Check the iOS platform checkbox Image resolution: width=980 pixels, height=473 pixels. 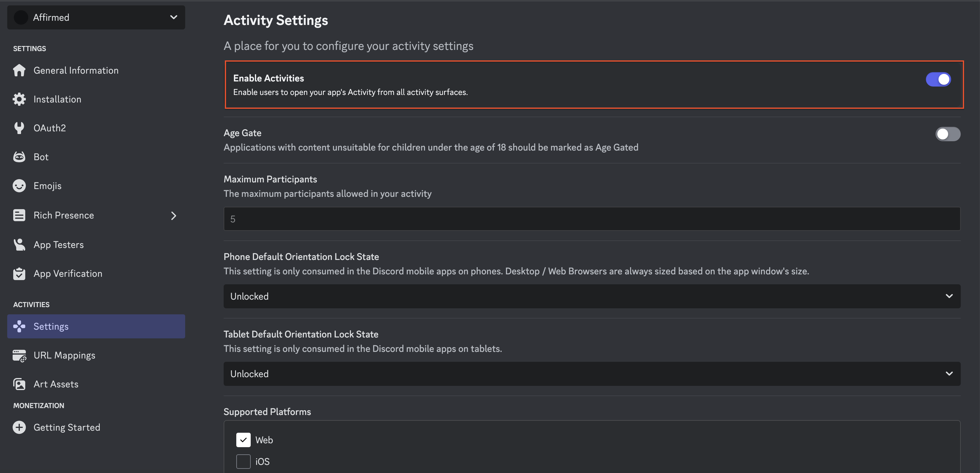point(243,462)
